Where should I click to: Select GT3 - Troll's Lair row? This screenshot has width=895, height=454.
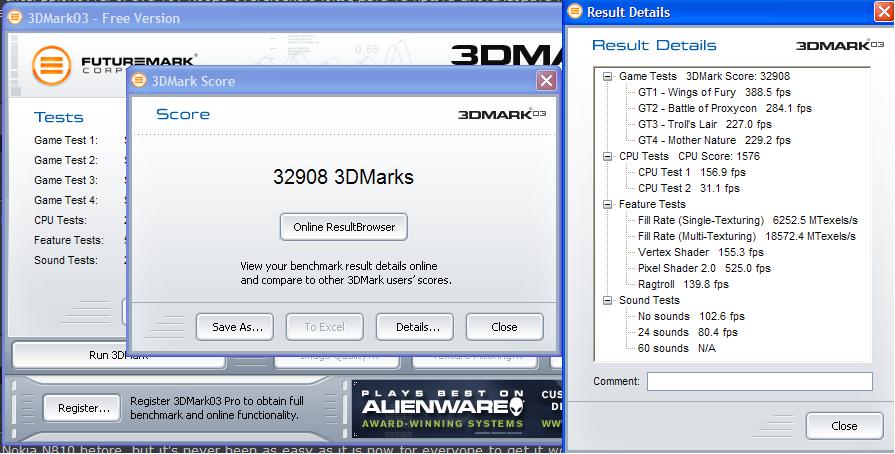(704, 124)
